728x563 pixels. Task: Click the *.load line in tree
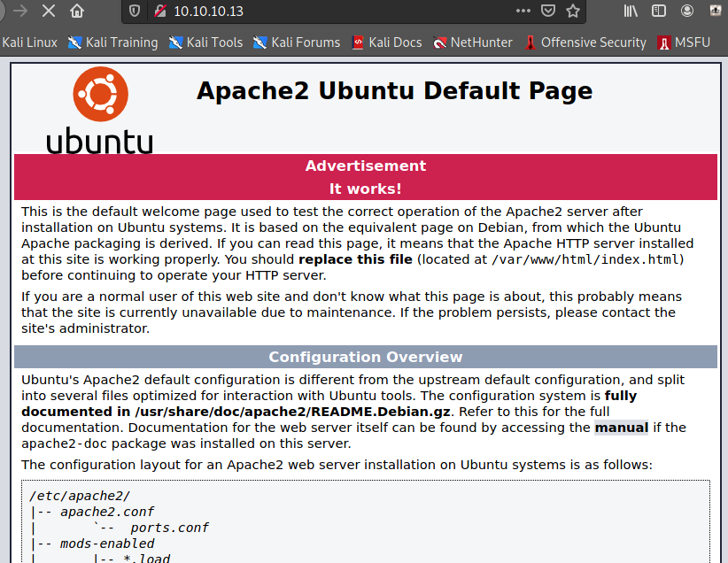click(x=147, y=558)
